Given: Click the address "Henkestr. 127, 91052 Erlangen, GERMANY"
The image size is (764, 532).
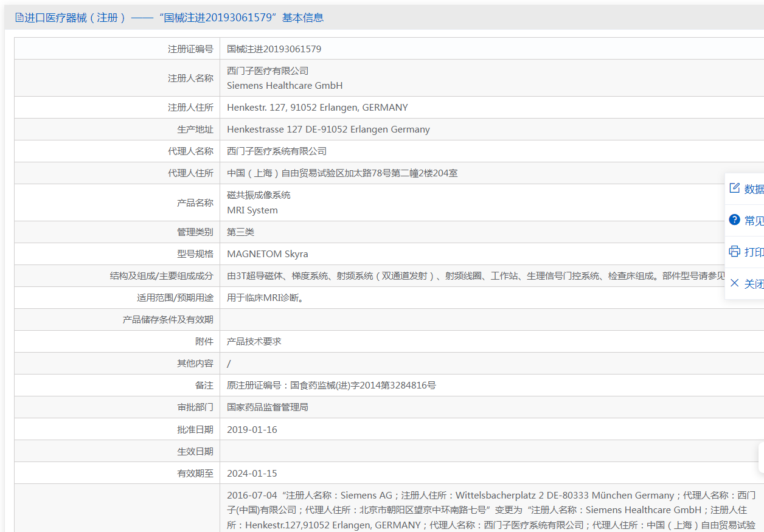Looking at the screenshot, I should click(x=318, y=107).
